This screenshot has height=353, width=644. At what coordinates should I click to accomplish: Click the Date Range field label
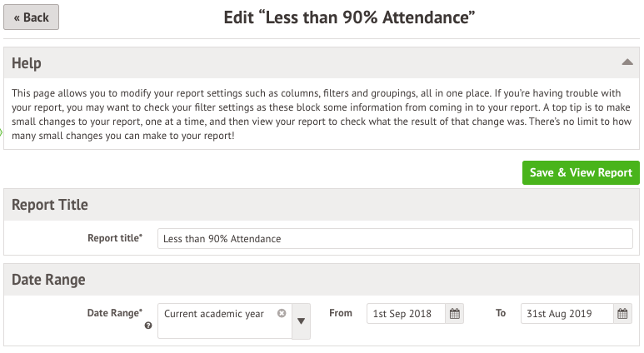115,313
